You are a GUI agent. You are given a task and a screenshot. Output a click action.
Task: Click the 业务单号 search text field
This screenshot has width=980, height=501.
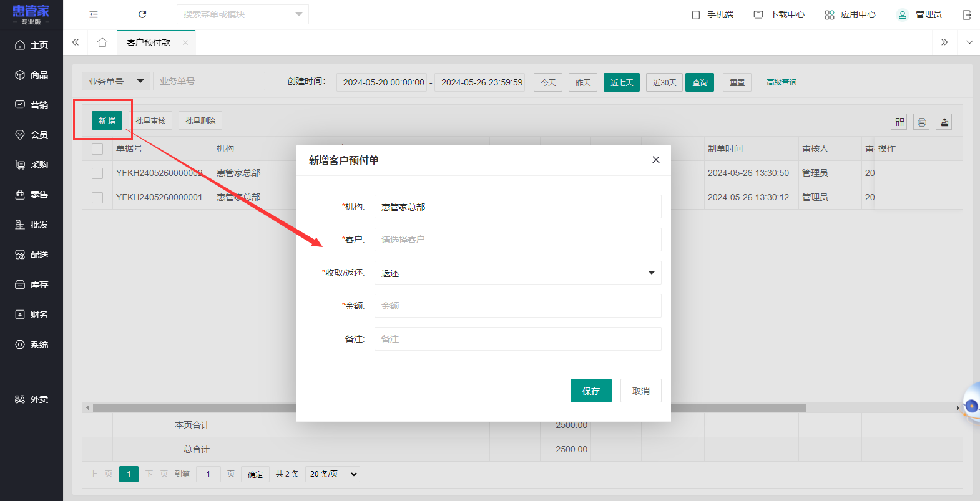[x=209, y=81]
